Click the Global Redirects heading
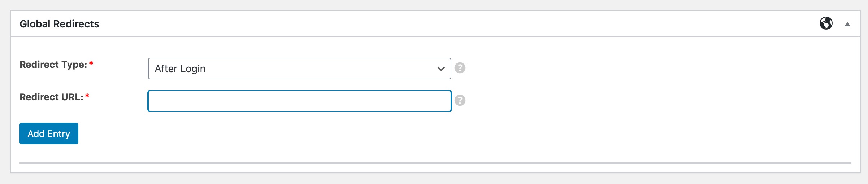868x184 pixels. click(59, 24)
